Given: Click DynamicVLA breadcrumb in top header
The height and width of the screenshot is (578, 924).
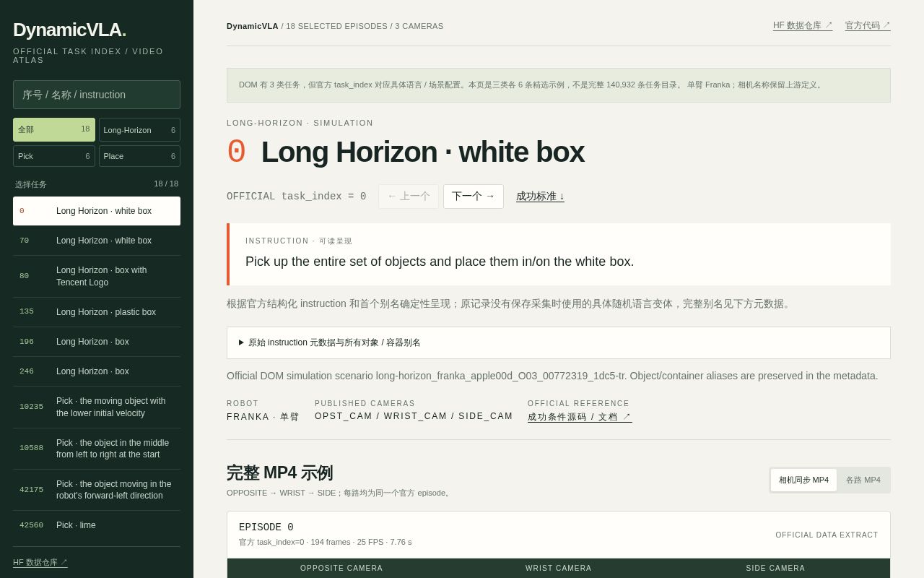Looking at the screenshot, I should click(x=253, y=26).
